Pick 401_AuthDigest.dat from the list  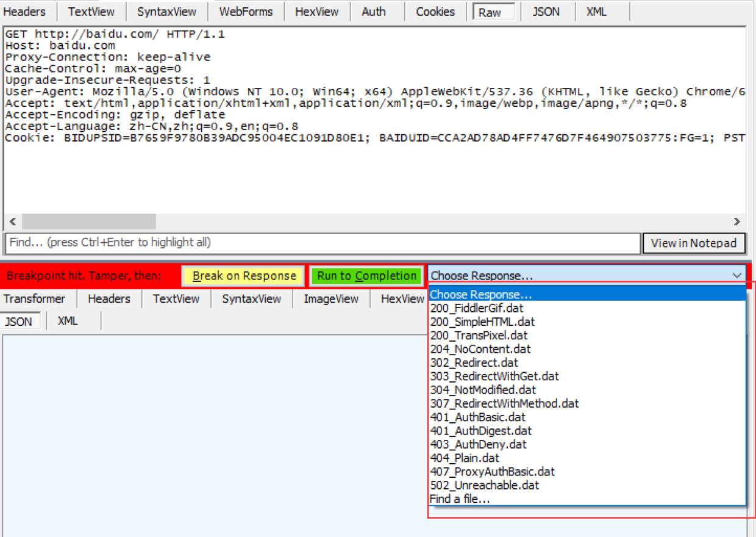point(480,430)
